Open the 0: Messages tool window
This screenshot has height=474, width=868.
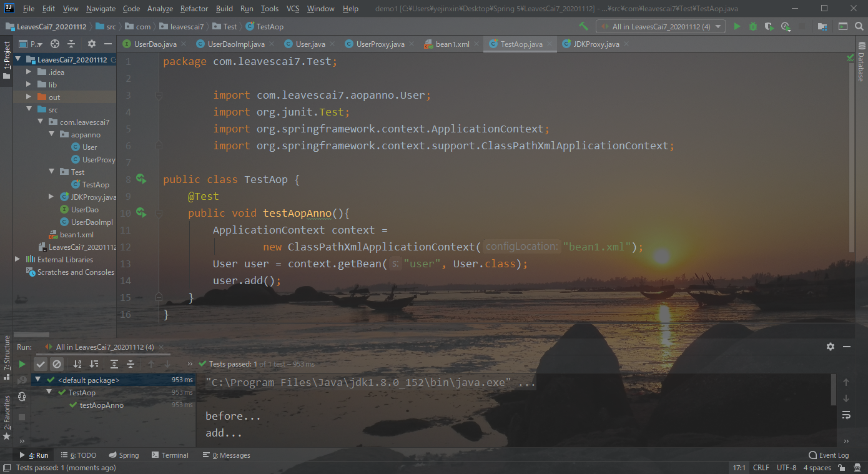226,455
